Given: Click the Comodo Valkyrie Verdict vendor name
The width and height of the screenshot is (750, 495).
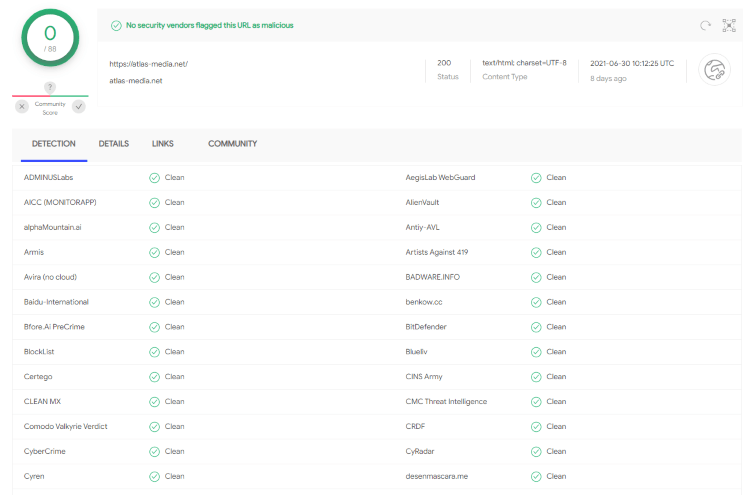Looking at the screenshot, I should (65, 427).
